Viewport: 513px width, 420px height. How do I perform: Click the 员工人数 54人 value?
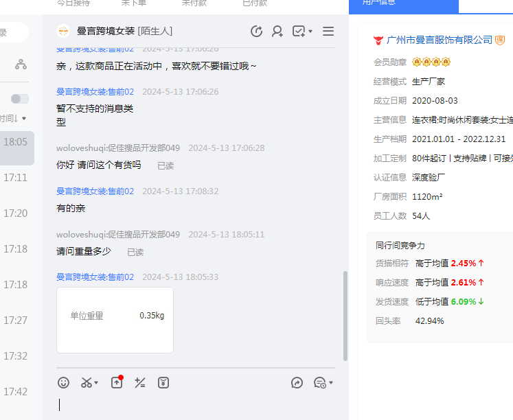pyautogui.click(x=421, y=216)
